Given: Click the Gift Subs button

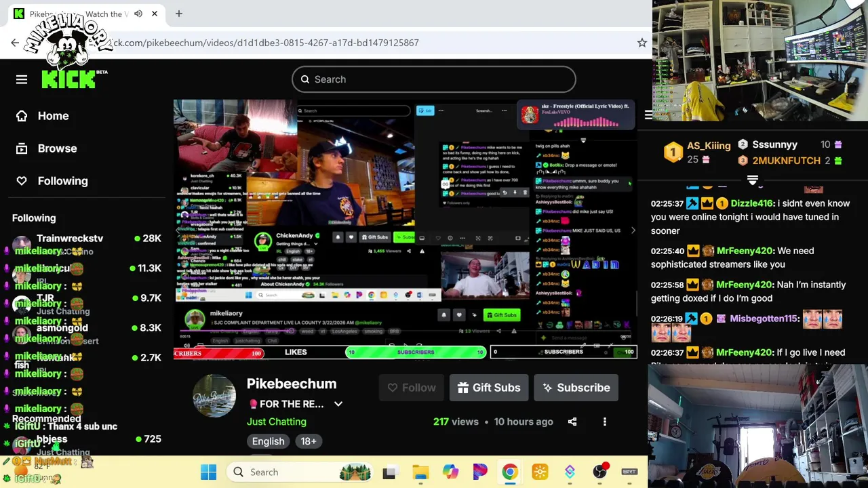Looking at the screenshot, I should coord(489,388).
